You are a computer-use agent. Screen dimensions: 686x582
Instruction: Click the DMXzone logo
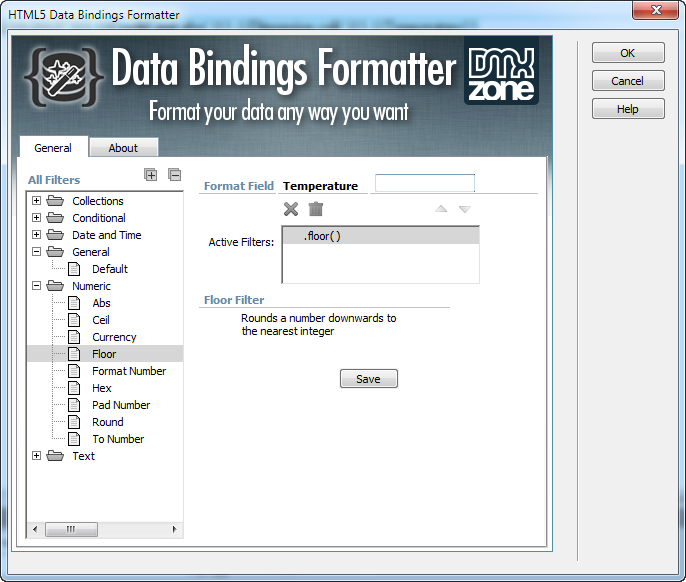501,72
